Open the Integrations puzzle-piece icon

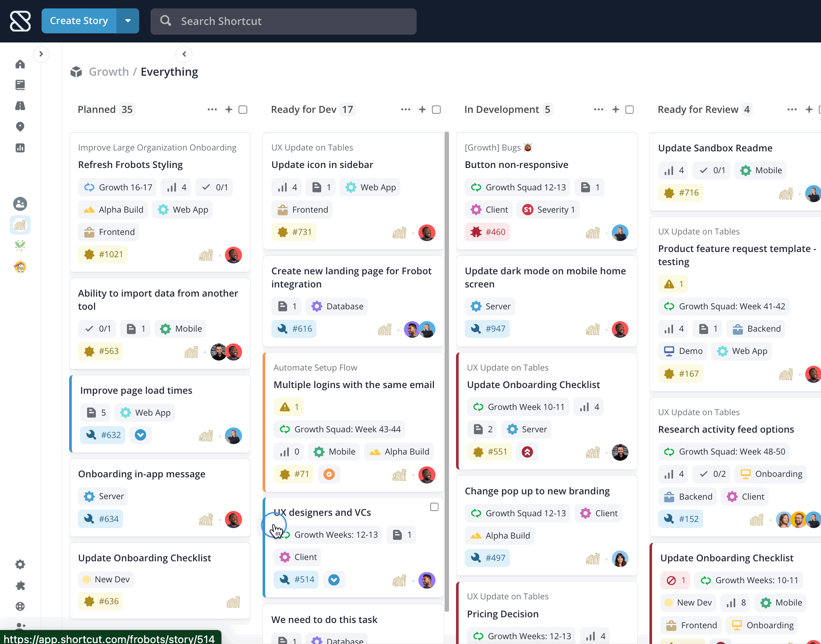tap(20, 586)
